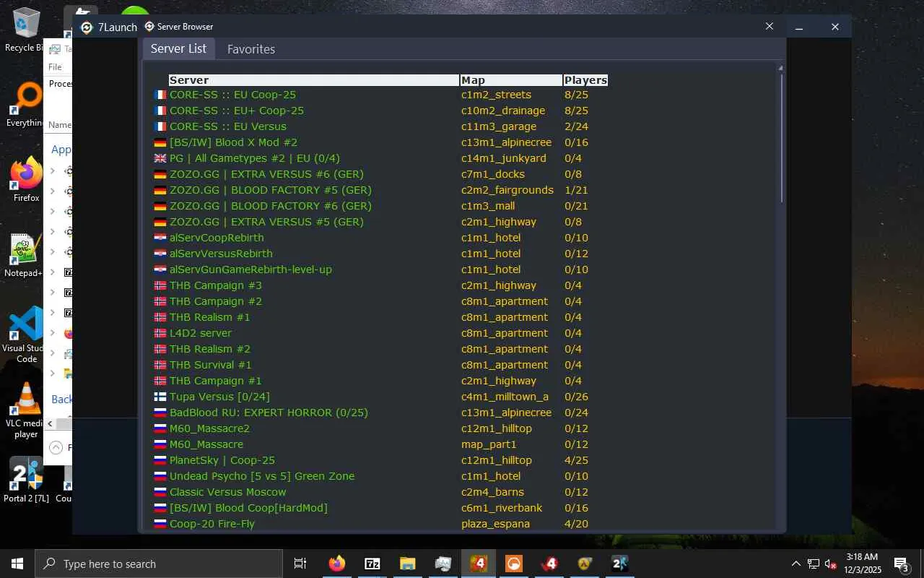The height and width of the screenshot is (578, 924).
Task: Select the alServGunGameRebirth-level-up server
Action: pyautogui.click(x=250, y=269)
